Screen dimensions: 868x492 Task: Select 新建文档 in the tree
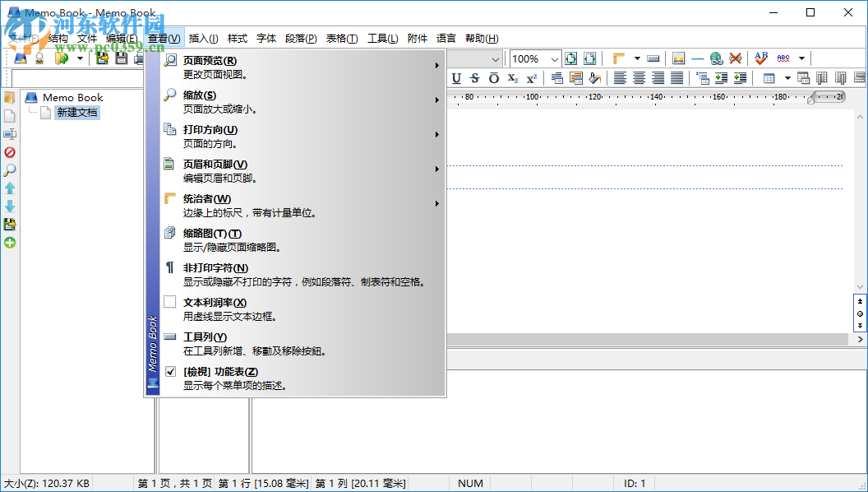click(77, 113)
